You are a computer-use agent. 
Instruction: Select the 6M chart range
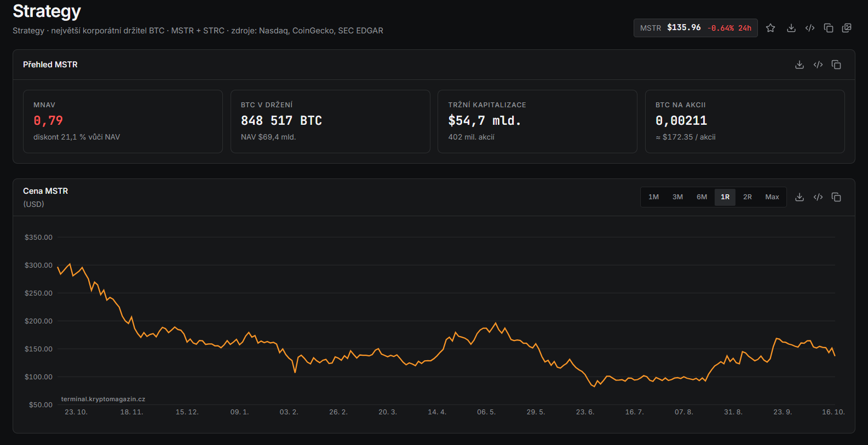702,197
